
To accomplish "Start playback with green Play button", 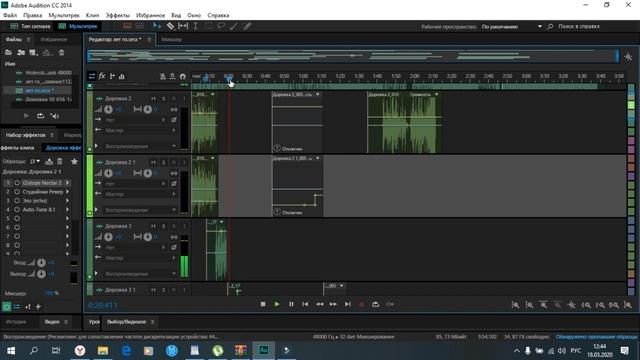I will [x=277, y=304].
